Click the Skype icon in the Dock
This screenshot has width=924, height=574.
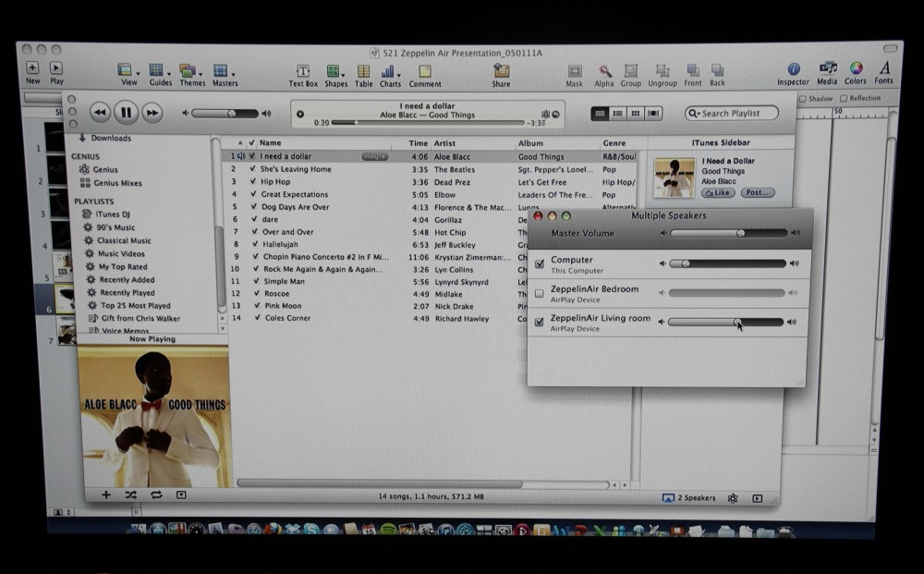(x=311, y=530)
